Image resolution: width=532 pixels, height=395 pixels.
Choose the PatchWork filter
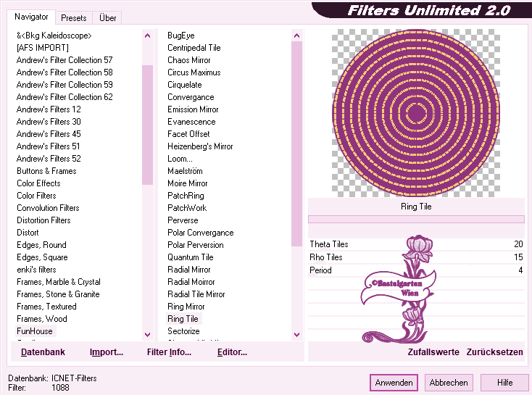pyautogui.click(x=187, y=208)
